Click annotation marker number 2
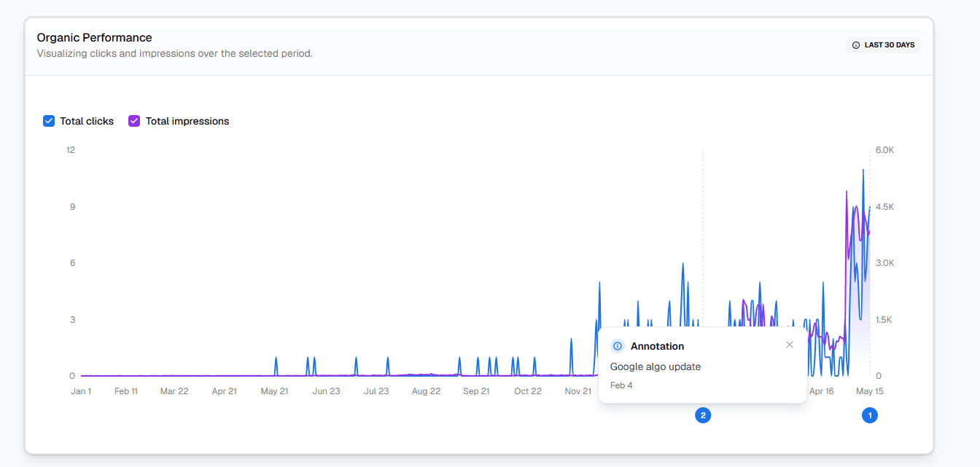The image size is (980, 467). [703, 415]
